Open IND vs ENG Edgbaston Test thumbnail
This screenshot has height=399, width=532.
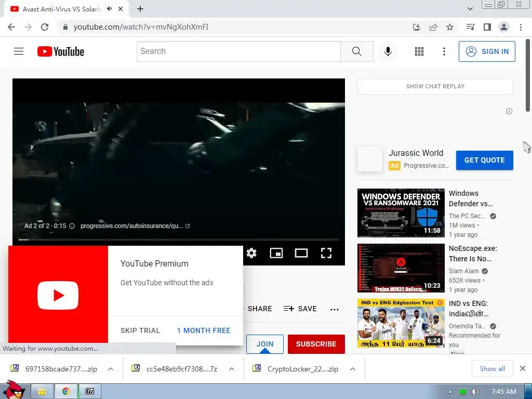coord(401,323)
